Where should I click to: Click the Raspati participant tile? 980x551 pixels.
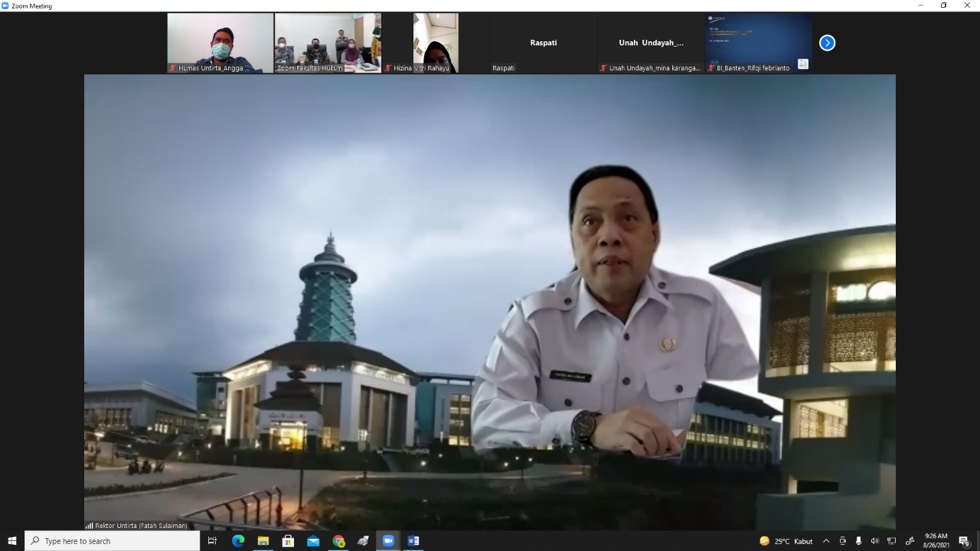(543, 43)
